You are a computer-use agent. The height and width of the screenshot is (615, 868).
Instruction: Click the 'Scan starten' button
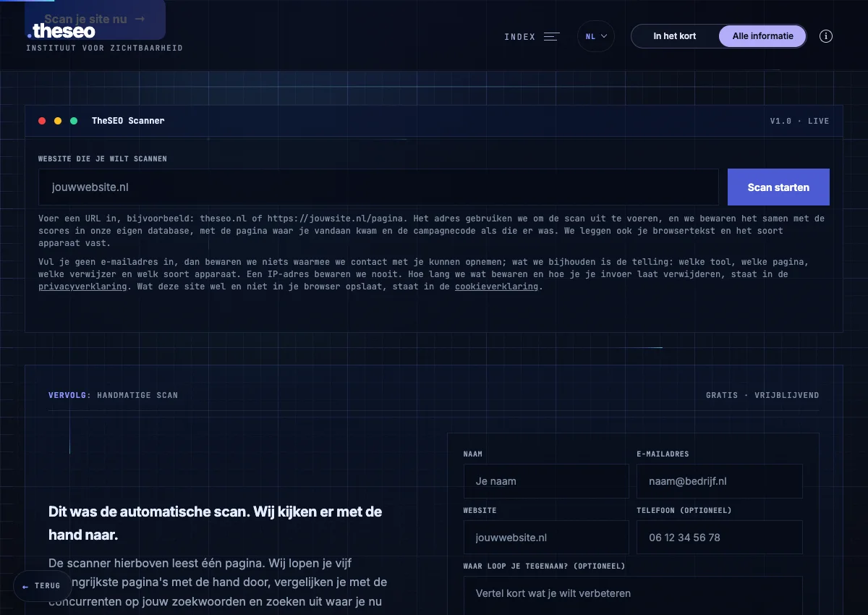click(x=778, y=187)
